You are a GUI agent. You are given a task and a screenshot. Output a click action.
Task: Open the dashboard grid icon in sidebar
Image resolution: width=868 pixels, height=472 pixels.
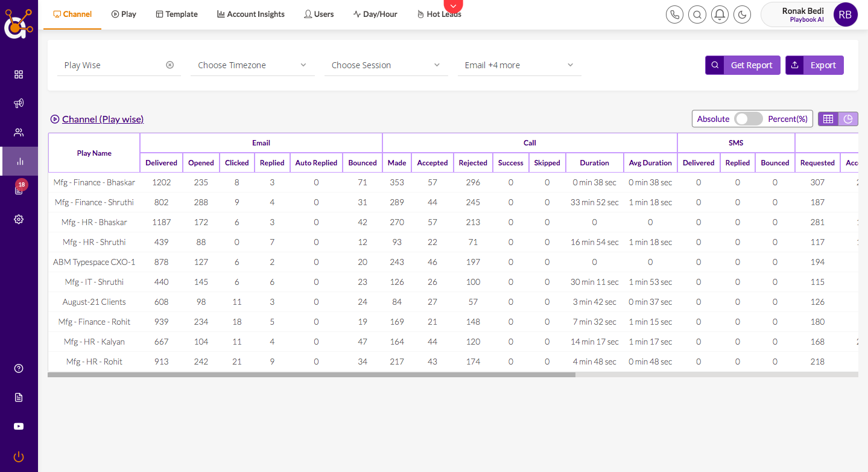[18, 74]
